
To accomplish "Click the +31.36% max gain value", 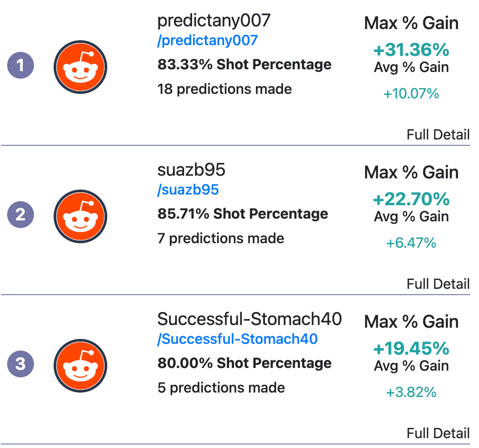I will pos(411,50).
